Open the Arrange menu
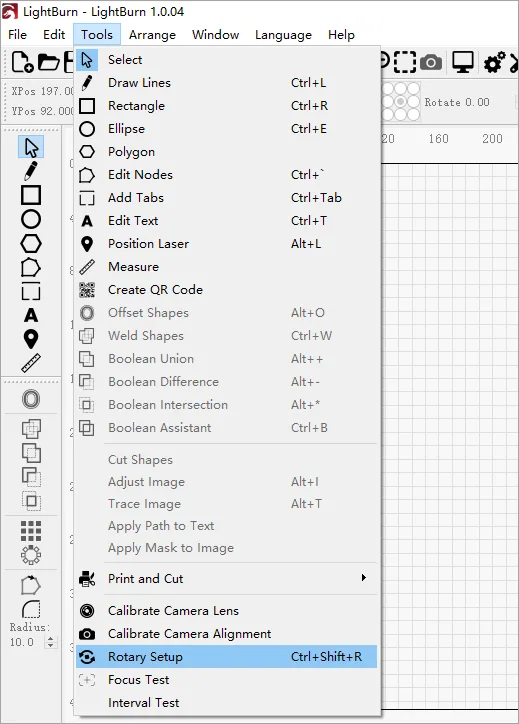The height and width of the screenshot is (724, 519). pyautogui.click(x=152, y=35)
